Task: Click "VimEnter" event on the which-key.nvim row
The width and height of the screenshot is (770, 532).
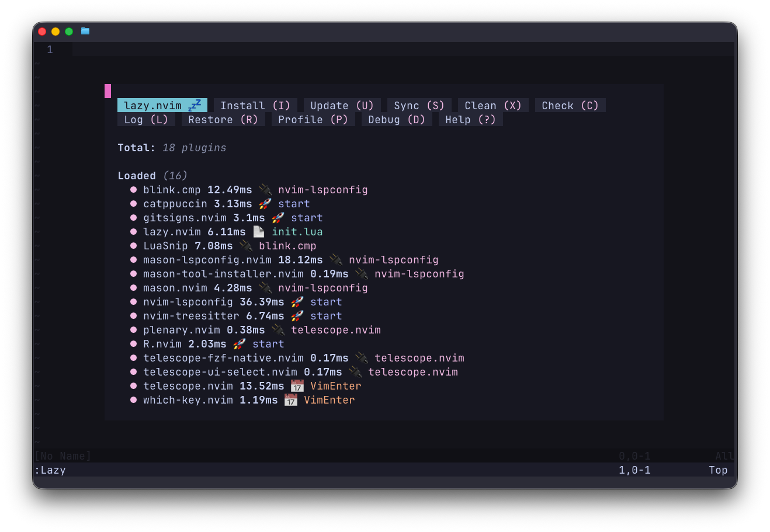Action: (x=329, y=400)
